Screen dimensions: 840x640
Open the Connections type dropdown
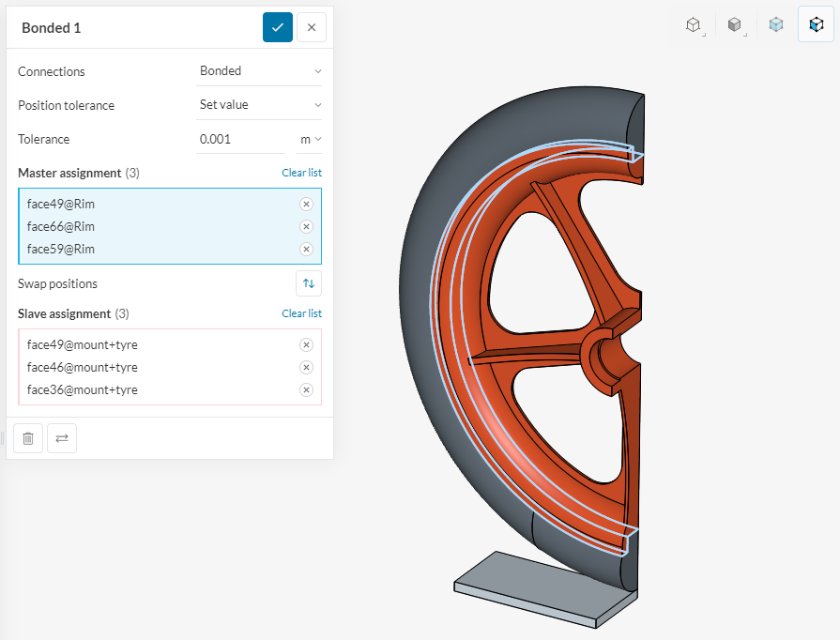(x=259, y=71)
